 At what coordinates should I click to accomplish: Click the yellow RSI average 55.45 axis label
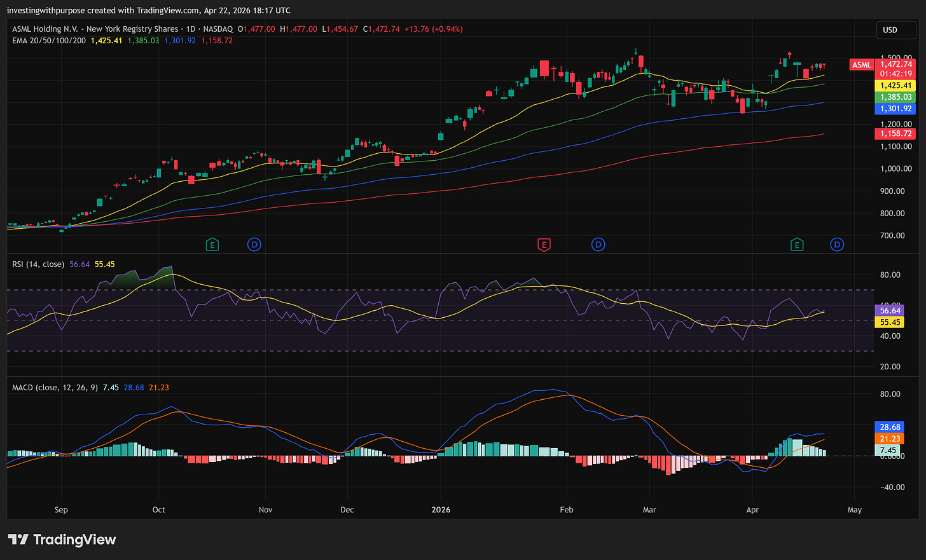click(890, 322)
